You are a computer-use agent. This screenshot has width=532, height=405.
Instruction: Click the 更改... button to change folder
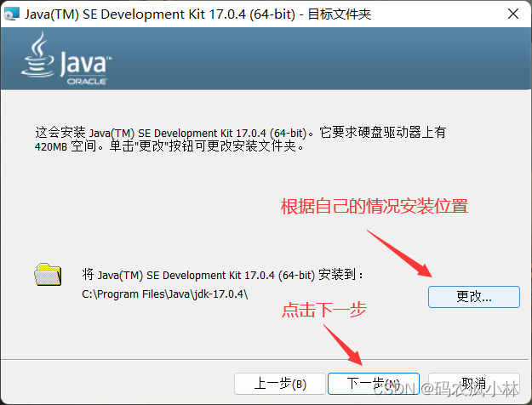point(473,297)
